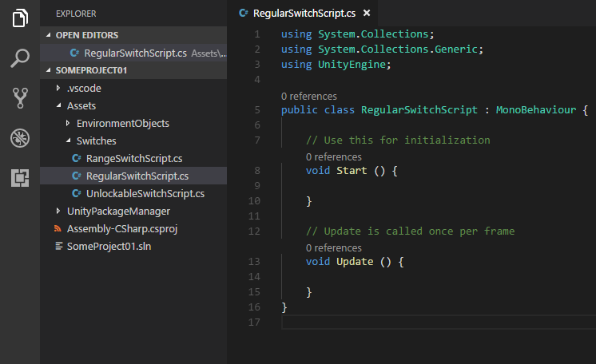Open the Extensions view in activity bar
Viewport: 596px width, 364px height.
point(20,178)
